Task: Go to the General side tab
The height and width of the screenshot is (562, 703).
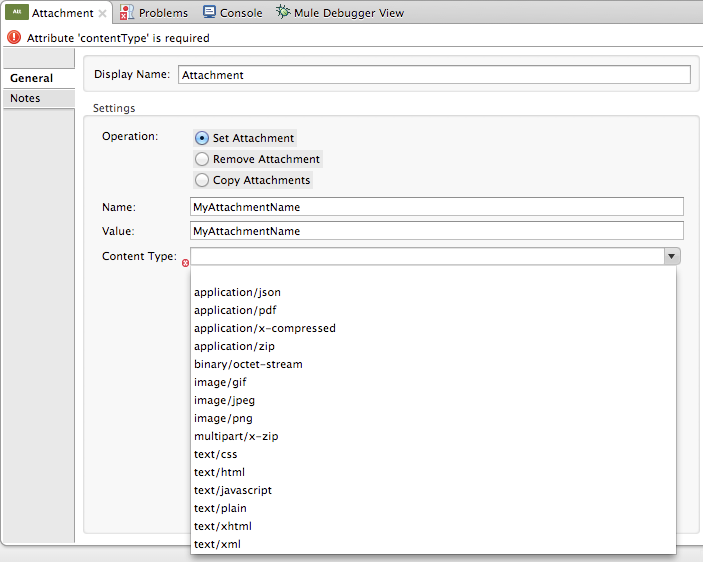Action: coord(31,78)
